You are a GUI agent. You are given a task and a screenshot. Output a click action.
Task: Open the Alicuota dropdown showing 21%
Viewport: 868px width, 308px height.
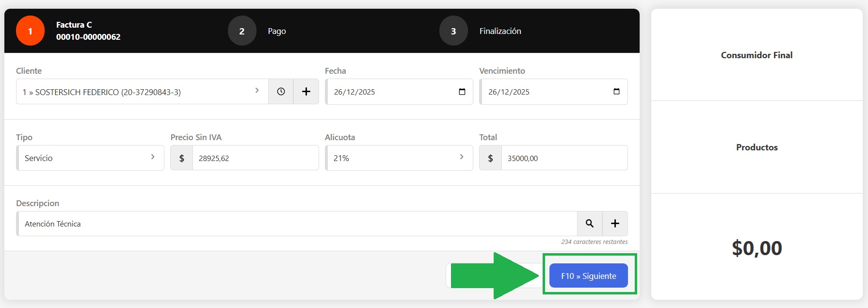399,158
